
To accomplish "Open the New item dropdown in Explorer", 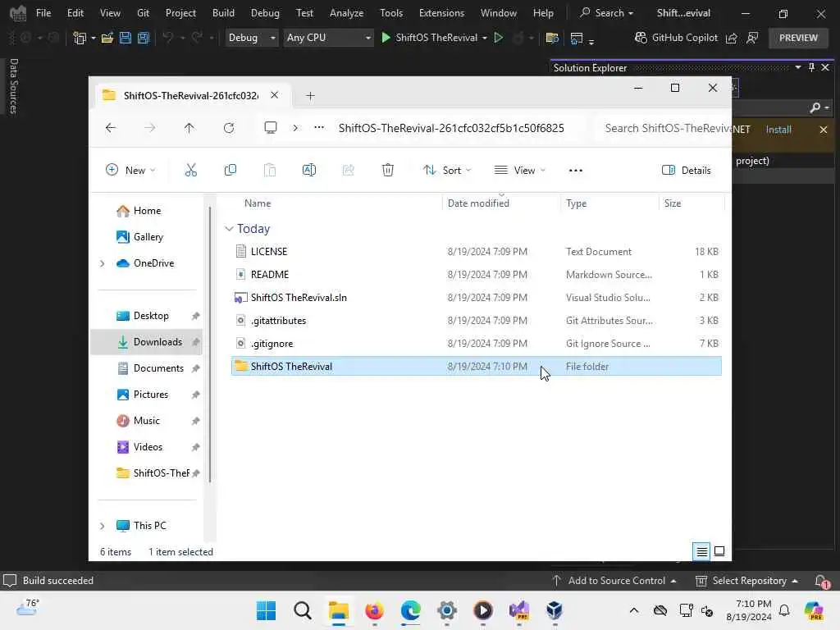I will click(x=130, y=171).
